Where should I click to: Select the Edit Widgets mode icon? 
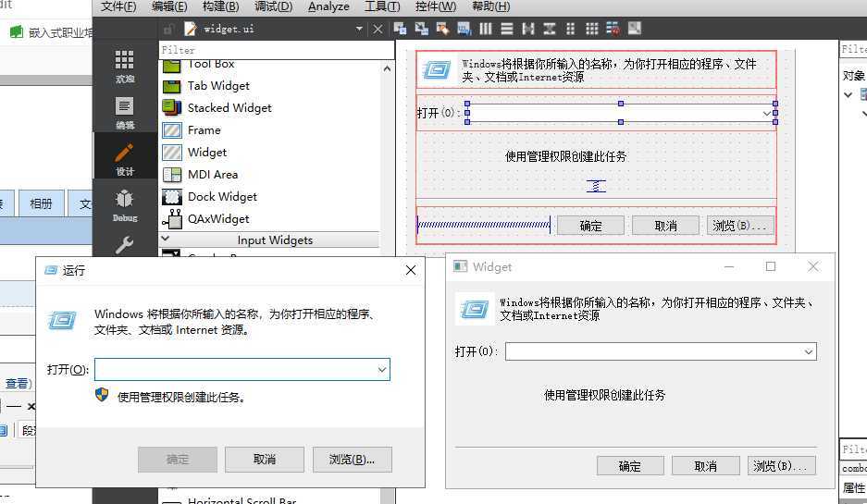coord(401,29)
